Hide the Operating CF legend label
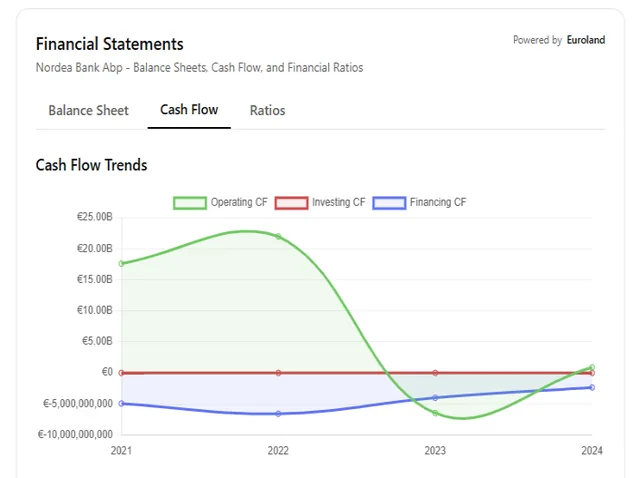The image size is (640, 478). pos(239,202)
